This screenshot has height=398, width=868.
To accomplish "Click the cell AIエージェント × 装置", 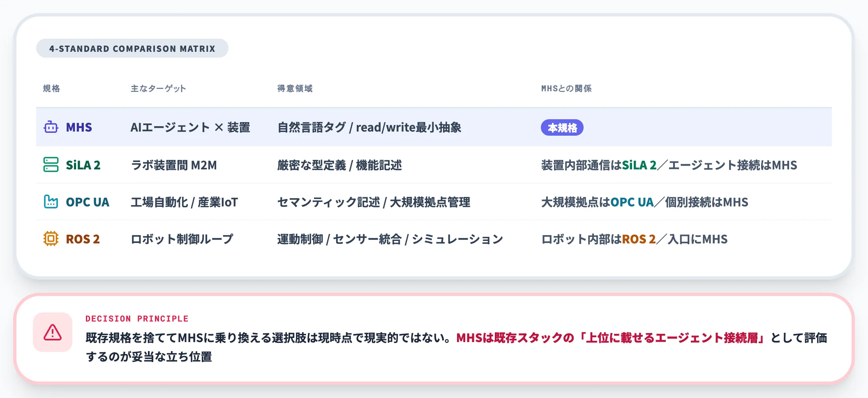I will click(190, 127).
